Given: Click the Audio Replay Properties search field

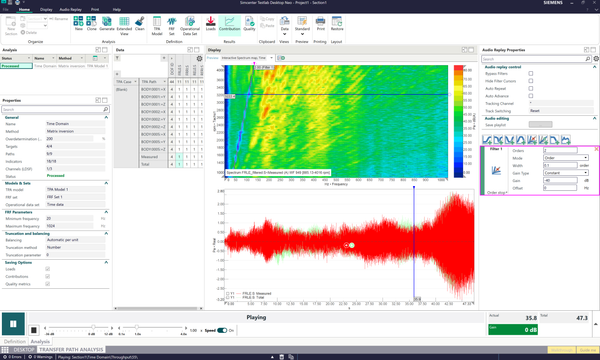Looking at the screenshot, I should pyautogui.click(x=536, y=59).
